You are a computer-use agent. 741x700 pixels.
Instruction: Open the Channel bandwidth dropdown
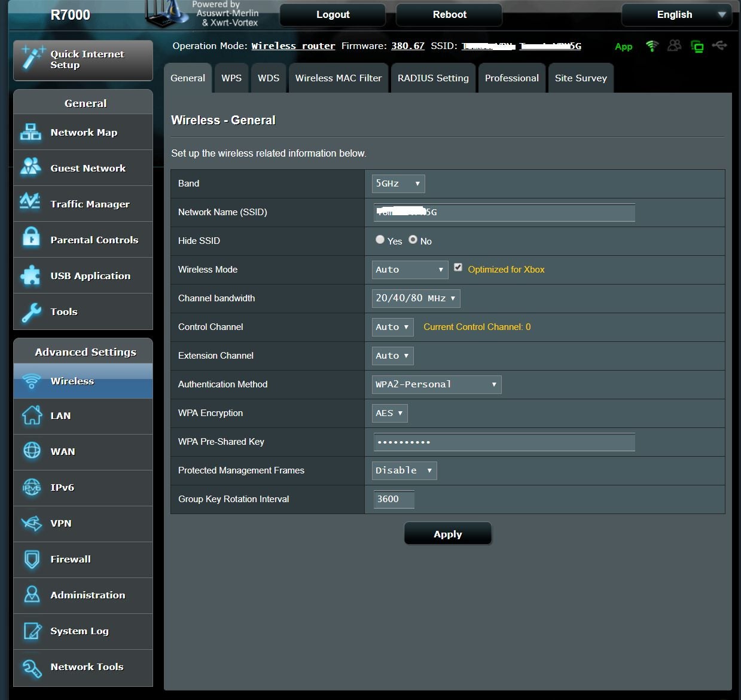pos(416,298)
